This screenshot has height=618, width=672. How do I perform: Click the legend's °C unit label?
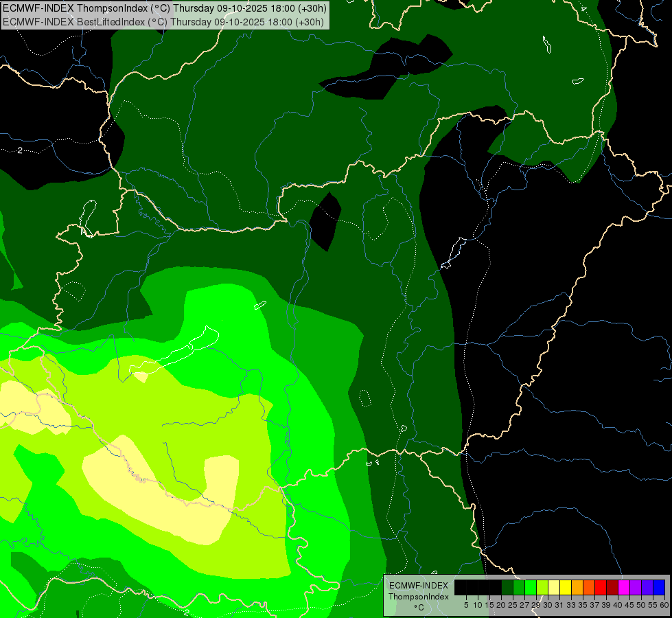[x=419, y=607]
